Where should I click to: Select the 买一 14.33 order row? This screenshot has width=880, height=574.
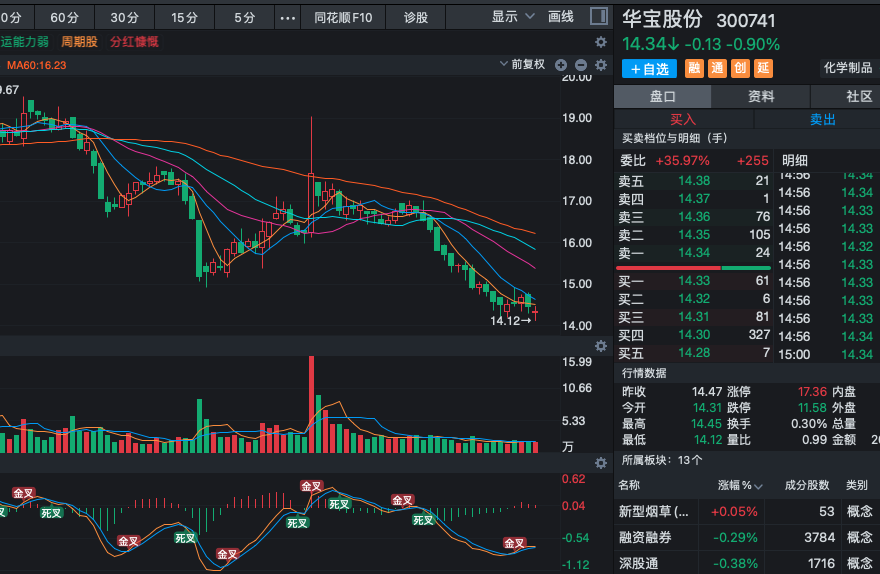694,281
